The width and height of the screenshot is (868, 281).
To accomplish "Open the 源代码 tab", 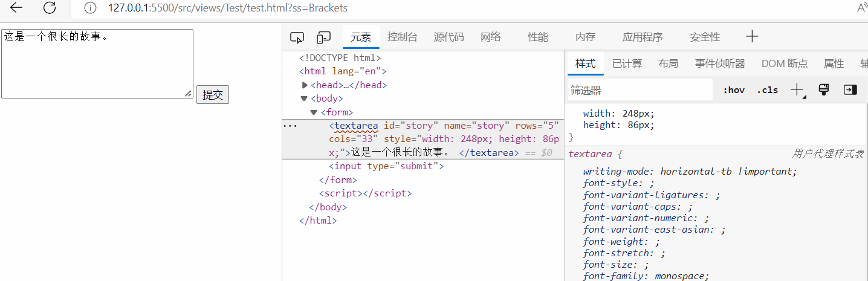I will [x=449, y=37].
